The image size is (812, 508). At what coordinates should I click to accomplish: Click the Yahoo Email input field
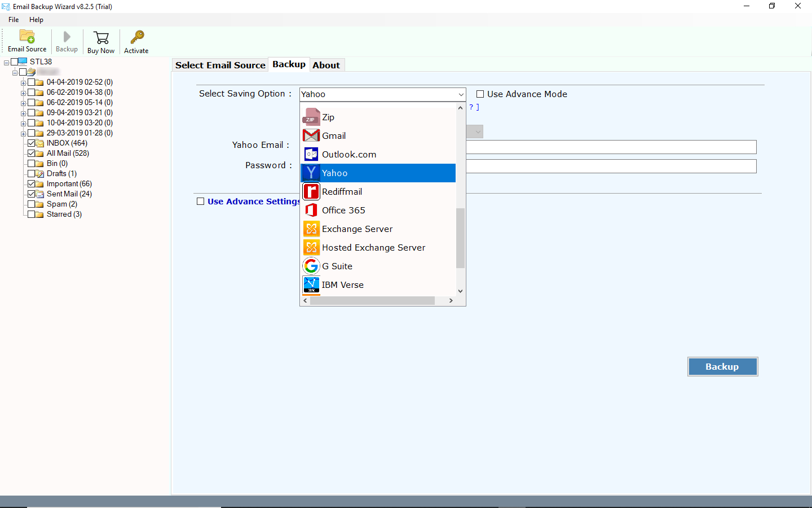611,147
